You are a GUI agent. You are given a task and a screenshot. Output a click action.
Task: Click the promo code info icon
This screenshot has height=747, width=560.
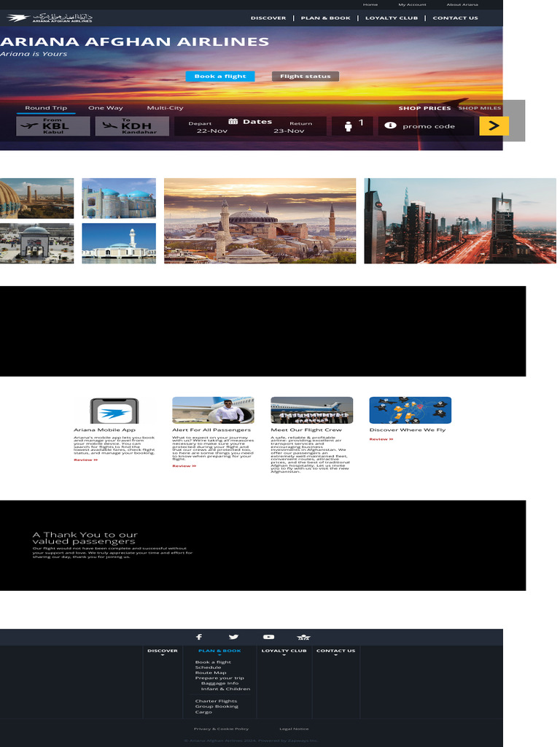(391, 125)
